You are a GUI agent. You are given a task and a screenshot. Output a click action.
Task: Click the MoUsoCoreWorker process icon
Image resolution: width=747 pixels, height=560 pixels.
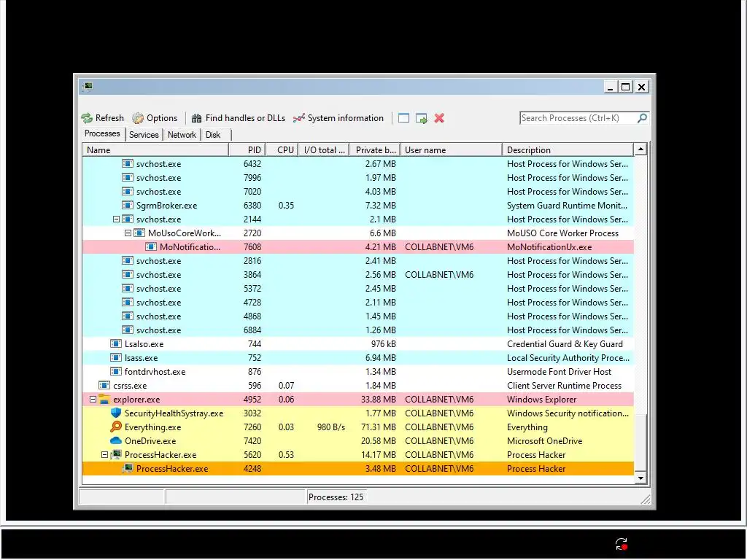pos(139,233)
